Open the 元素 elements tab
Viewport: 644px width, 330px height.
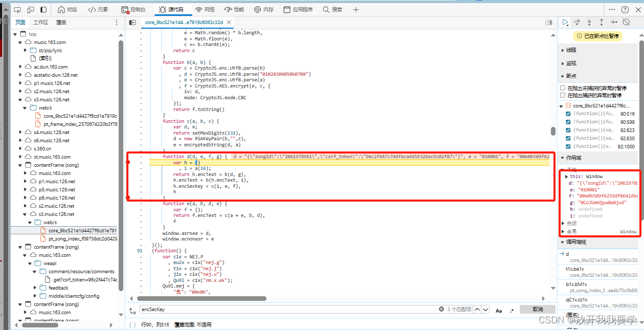click(x=98, y=10)
